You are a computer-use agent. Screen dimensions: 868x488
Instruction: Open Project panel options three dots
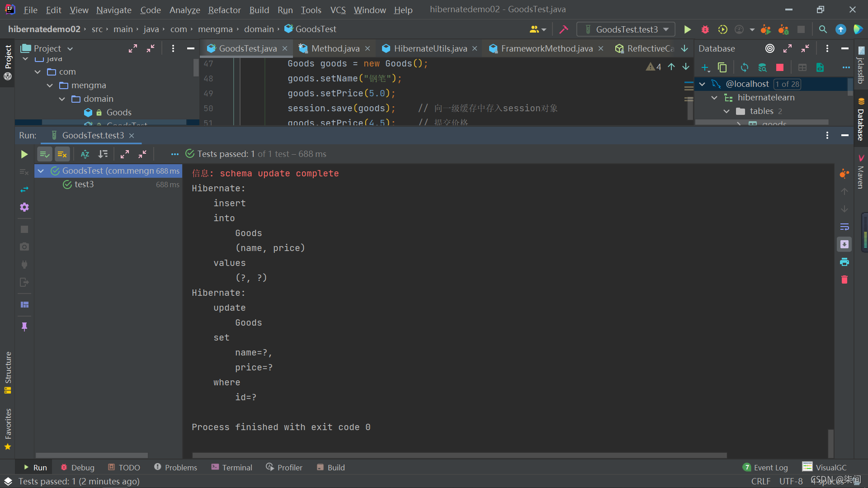[173, 48]
